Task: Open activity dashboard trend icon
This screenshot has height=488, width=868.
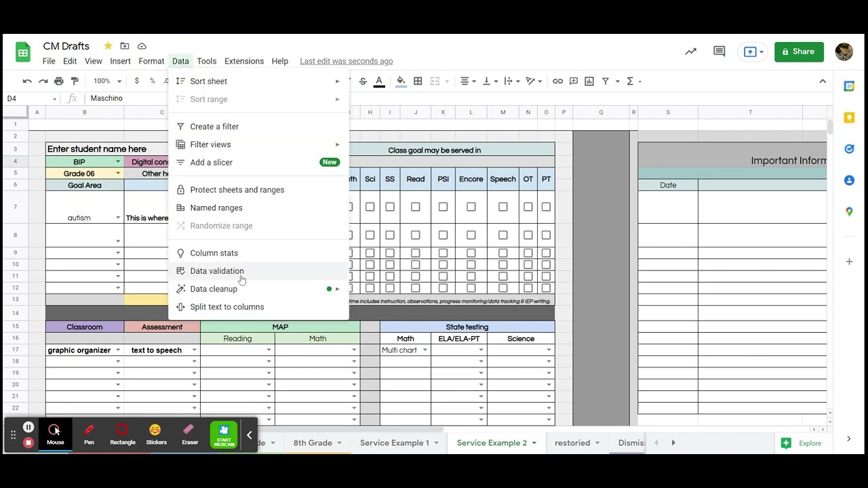Action: tap(690, 52)
